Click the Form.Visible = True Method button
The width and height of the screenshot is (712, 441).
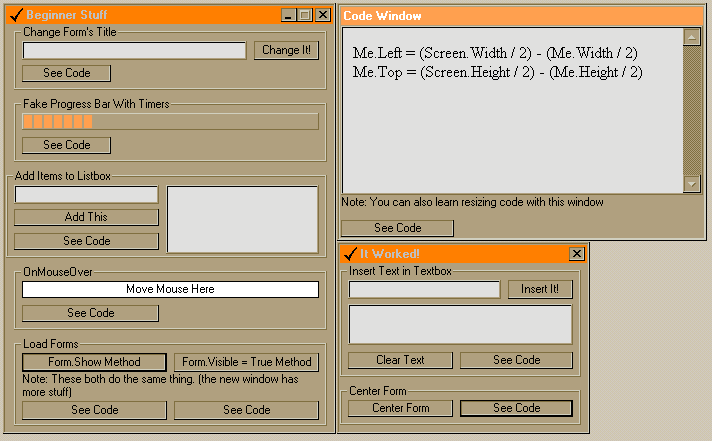[x=247, y=362]
